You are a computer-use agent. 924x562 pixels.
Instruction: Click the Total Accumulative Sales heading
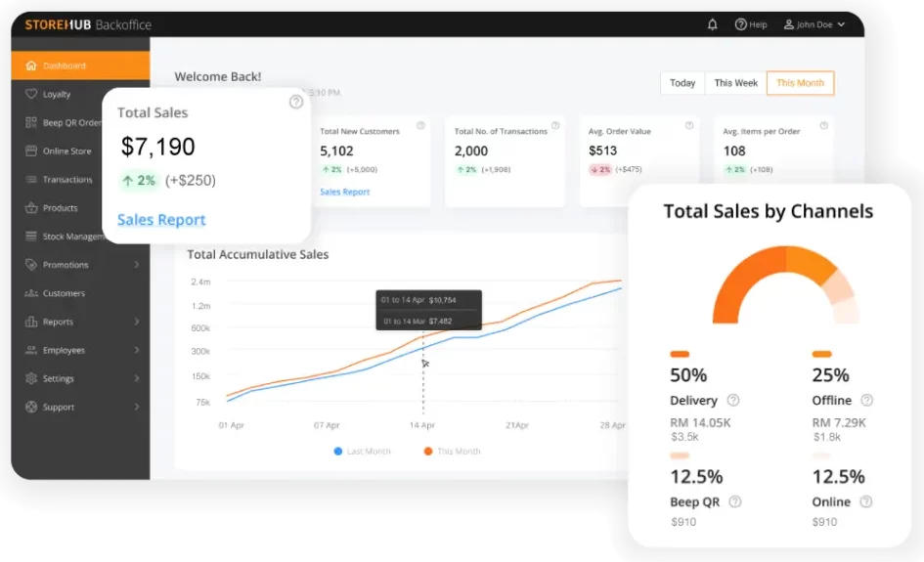tap(257, 254)
